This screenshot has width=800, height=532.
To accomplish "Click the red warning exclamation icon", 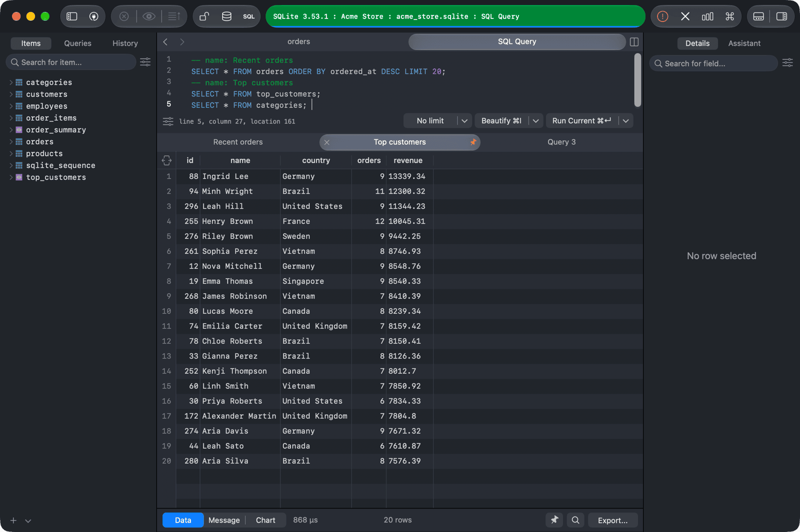I will [662, 16].
